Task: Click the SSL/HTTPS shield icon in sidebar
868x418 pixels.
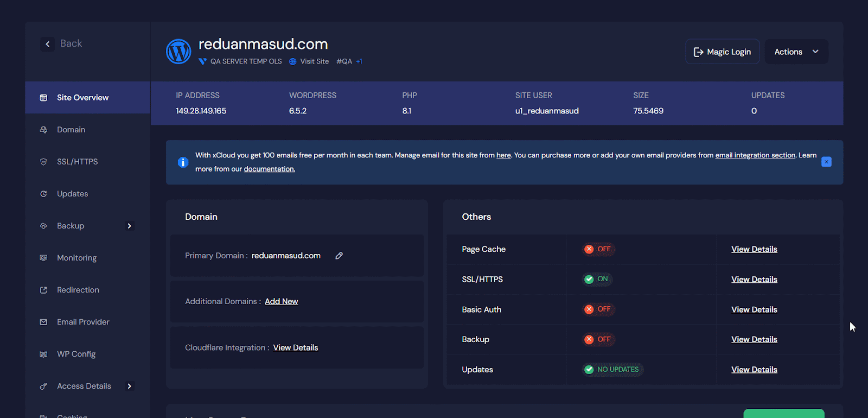Action: pyautogui.click(x=43, y=162)
